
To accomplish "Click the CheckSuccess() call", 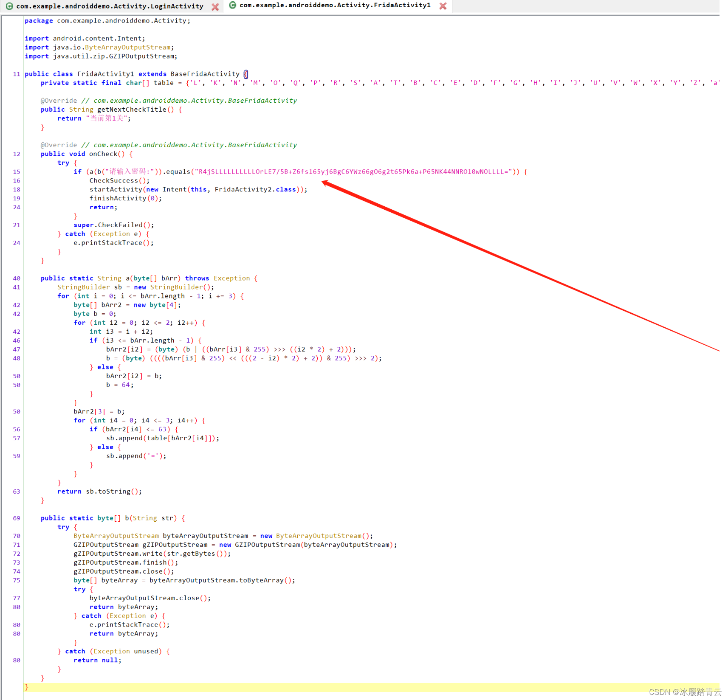I will 119,181.
